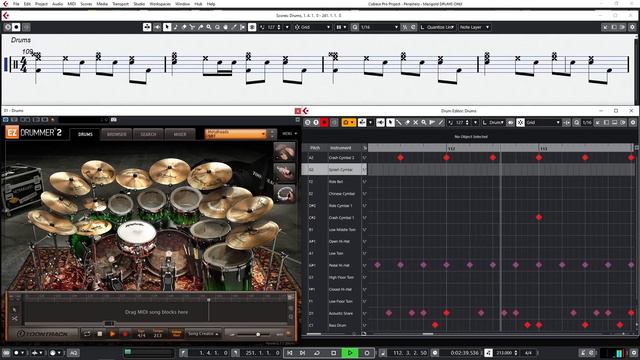Open the Transport menu
Screen dimensions: 640x360
click(x=120, y=4)
